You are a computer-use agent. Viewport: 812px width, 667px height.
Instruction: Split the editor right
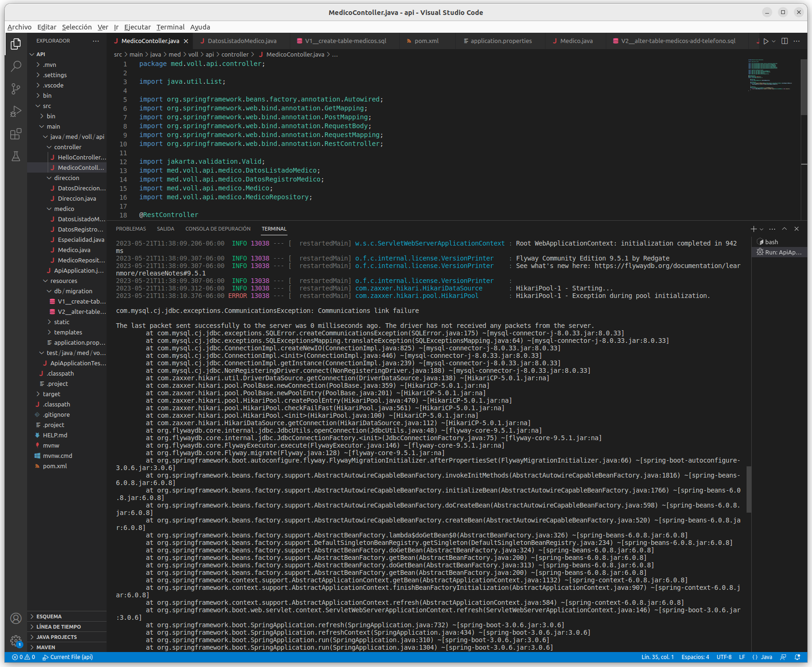coord(785,41)
